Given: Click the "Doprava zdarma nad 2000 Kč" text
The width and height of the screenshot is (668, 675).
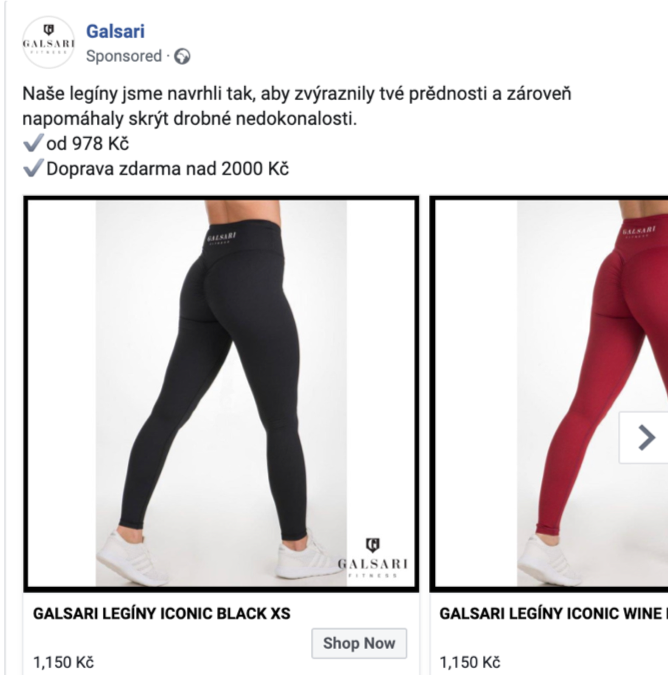Looking at the screenshot, I should coord(167,169).
